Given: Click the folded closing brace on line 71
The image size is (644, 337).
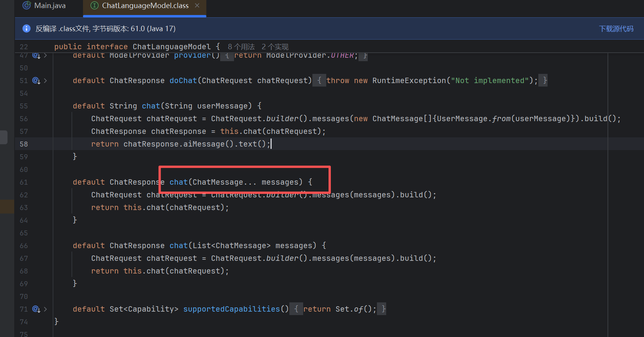Looking at the screenshot, I should tap(382, 309).
